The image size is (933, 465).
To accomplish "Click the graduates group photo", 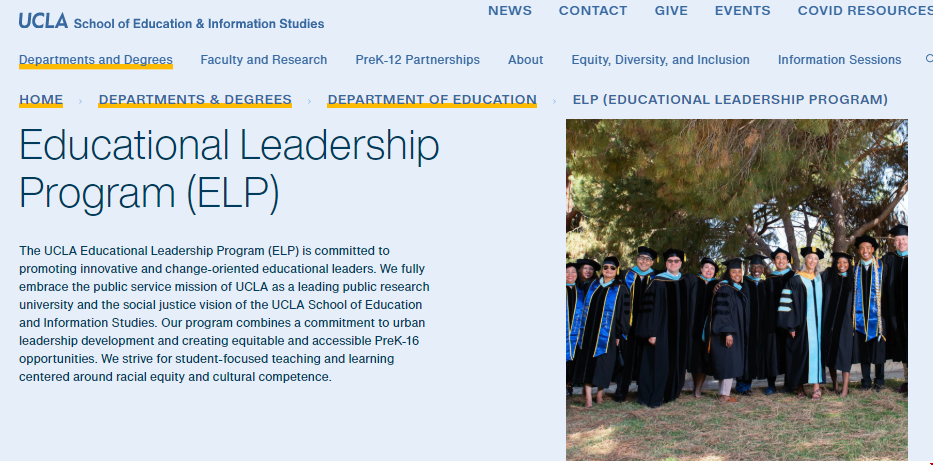I will click(737, 290).
